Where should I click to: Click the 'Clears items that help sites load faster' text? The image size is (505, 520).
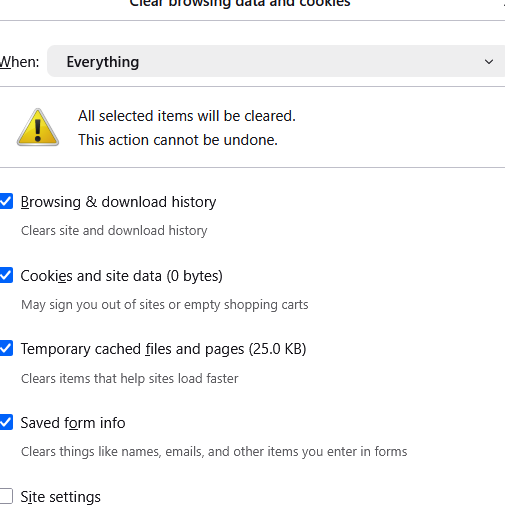pos(130,379)
